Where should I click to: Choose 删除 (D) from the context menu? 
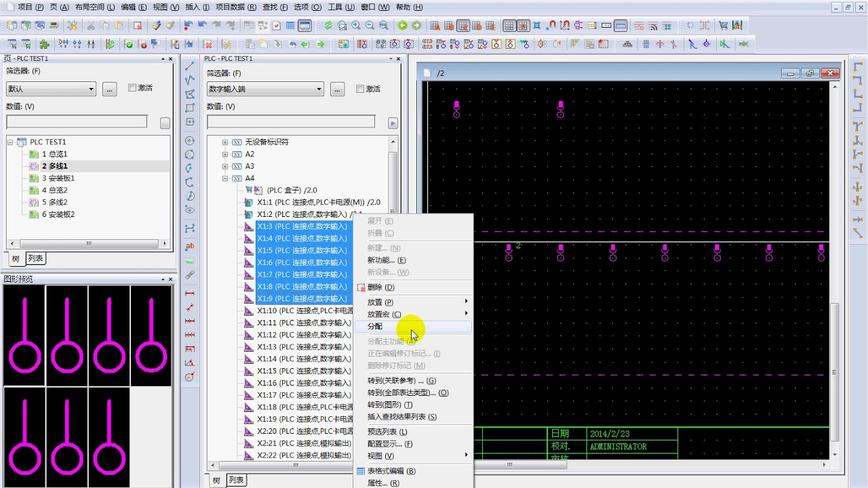click(x=412, y=287)
